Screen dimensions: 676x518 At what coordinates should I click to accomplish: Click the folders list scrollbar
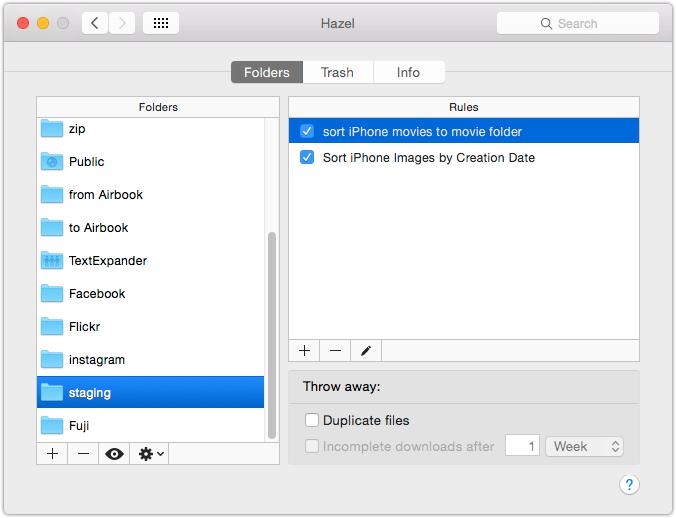tap(272, 335)
